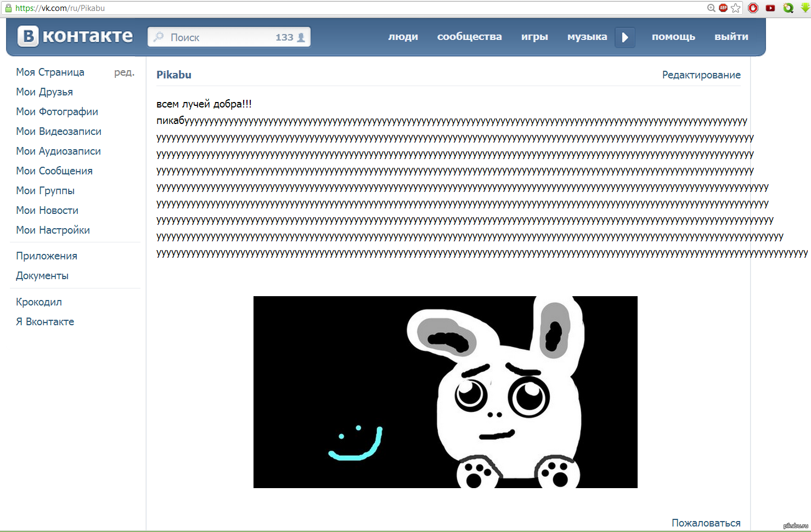Click the VKontakte logo
811x532 pixels.
(x=75, y=36)
